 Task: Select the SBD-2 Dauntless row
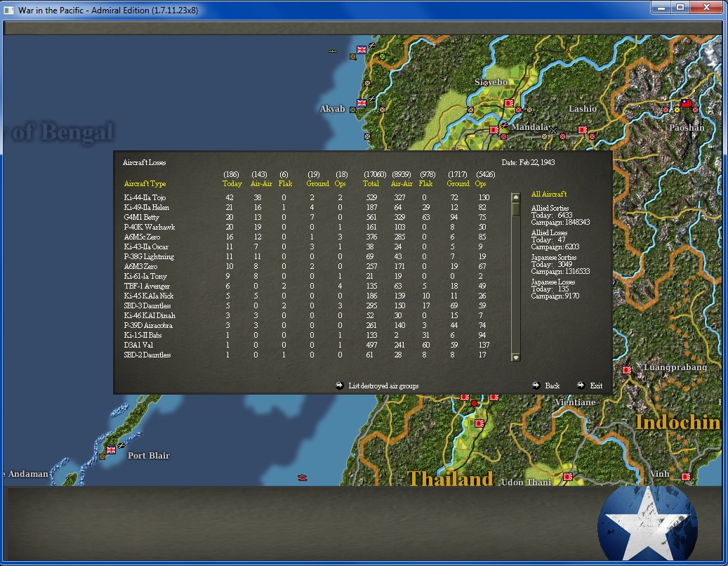tap(307, 355)
